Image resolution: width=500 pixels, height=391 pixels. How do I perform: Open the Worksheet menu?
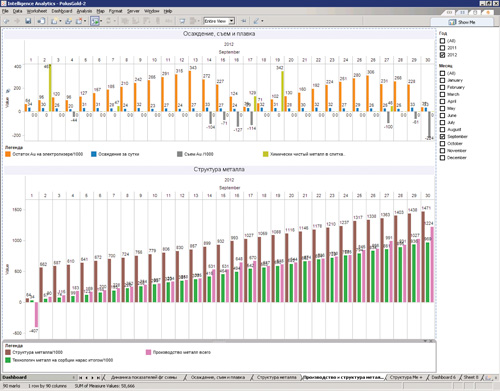click(37, 11)
